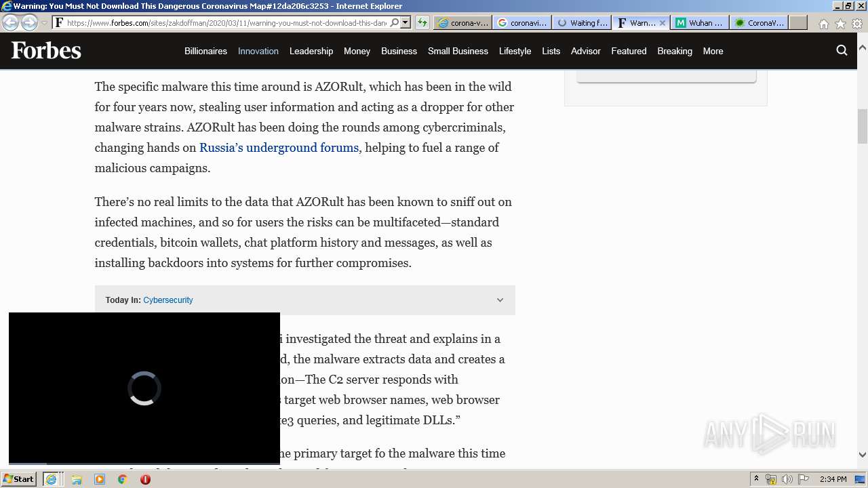Open Lists menu item
This screenshot has width=868, height=488.
coord(551,51)
